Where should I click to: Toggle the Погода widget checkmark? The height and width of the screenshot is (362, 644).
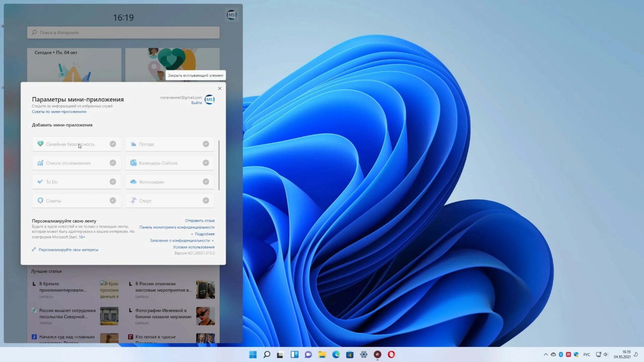click(x=206, y=144)
